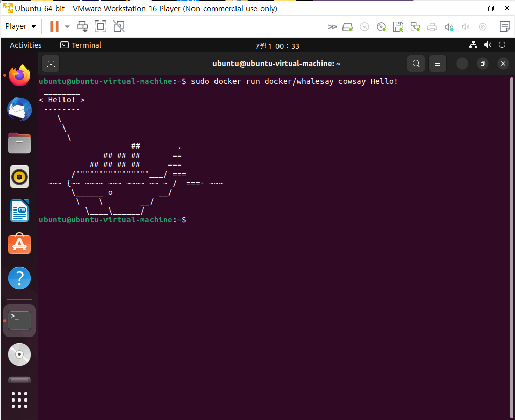This screenshot has width=515, height=420.
Task: Click the terminal vertical scrollbar
Action: click(512, 248)
